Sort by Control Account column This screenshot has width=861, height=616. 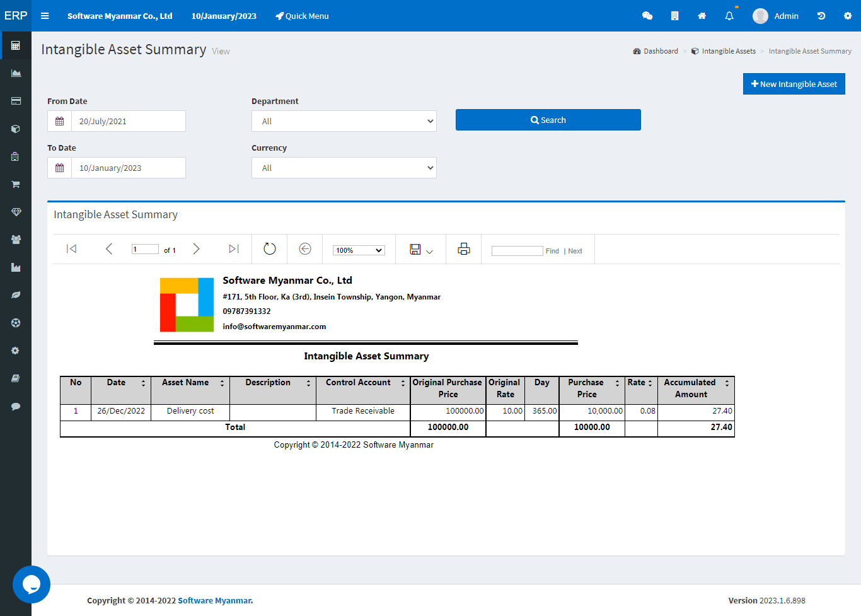[x=403, y=383]
